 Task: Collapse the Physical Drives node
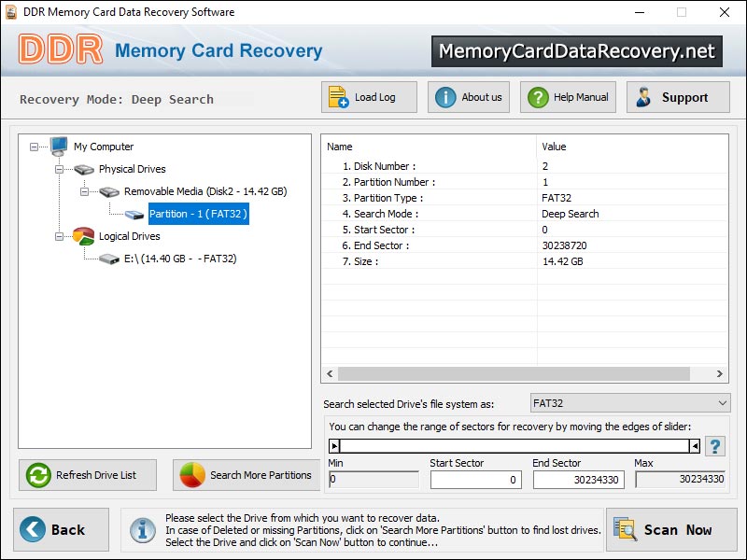pyautogui.click(x=60, y=169)
